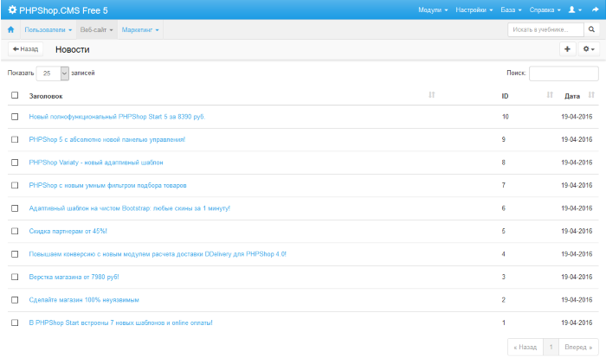The width and height of the screenshot is (606, 364).
Task: Focus the Искать в учебнике search field
Action: (x=545, y=29)
